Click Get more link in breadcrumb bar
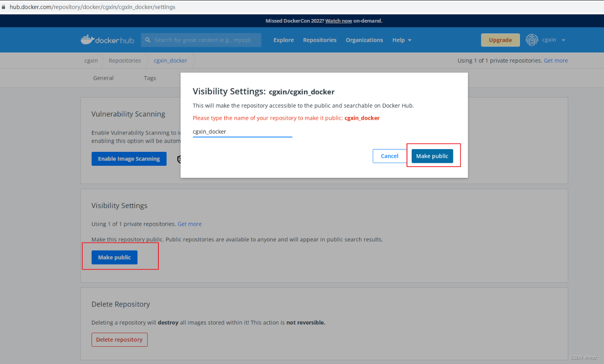 click(x=556, y=60)
